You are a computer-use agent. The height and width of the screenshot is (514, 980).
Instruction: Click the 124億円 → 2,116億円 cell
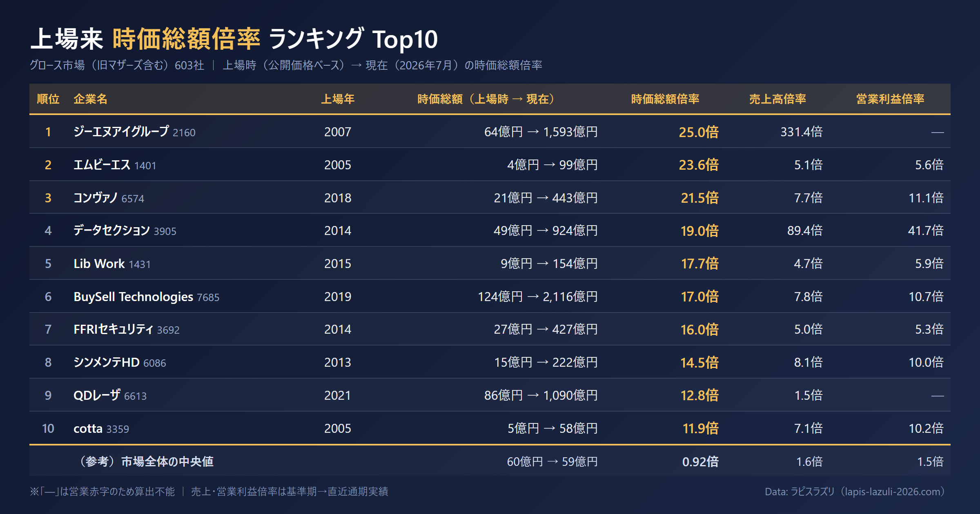click(x=538, y=297)
